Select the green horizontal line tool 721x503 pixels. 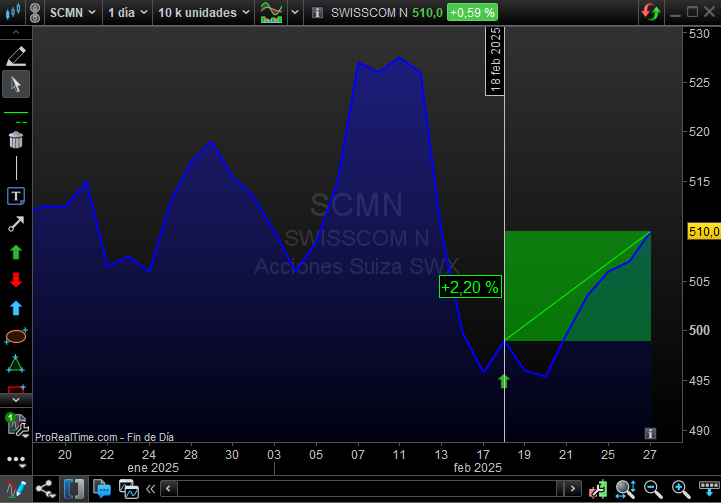(x=16, y=112)
